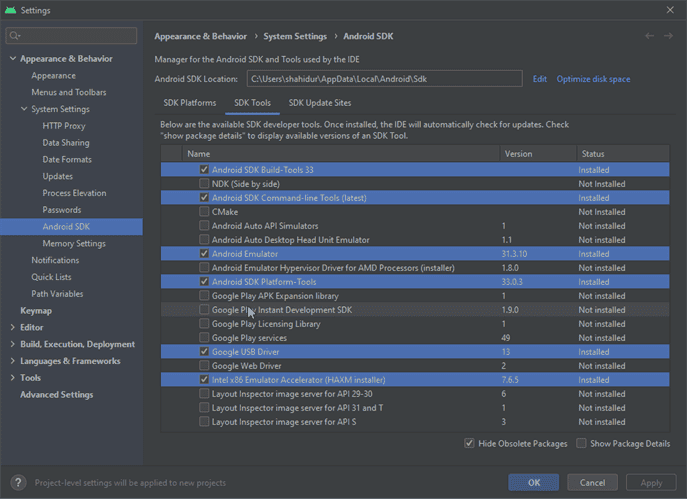The width and height of the screenshot is (687, 499).
Task: Toggle Hide Obsolete Packages checkbox
Action: point(469,443)
